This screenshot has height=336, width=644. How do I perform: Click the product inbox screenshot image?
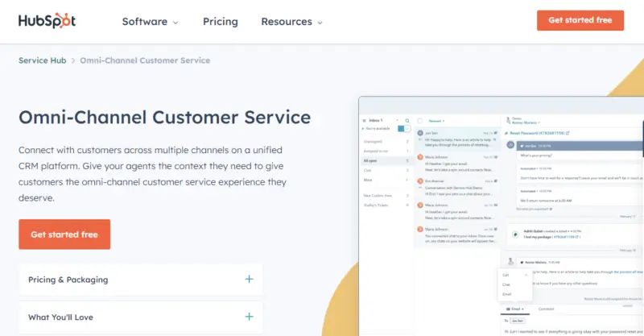tap(501, 216)
